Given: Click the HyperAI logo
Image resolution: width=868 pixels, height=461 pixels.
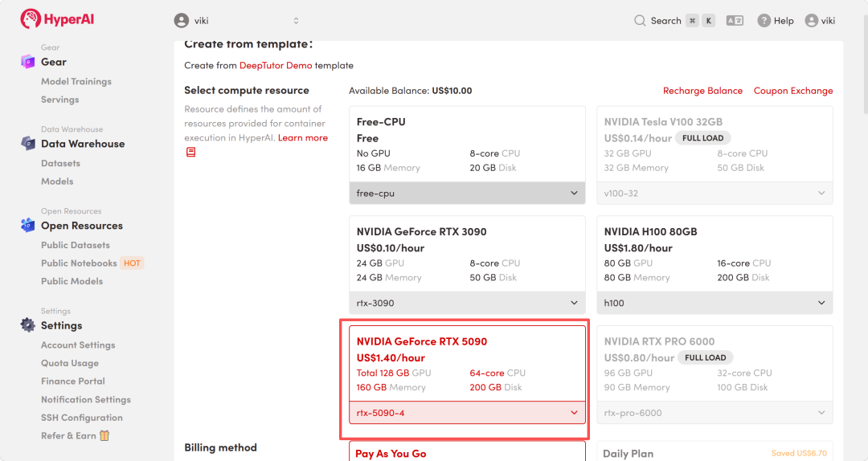Looking at the screenshot, I should click(57, 18).
